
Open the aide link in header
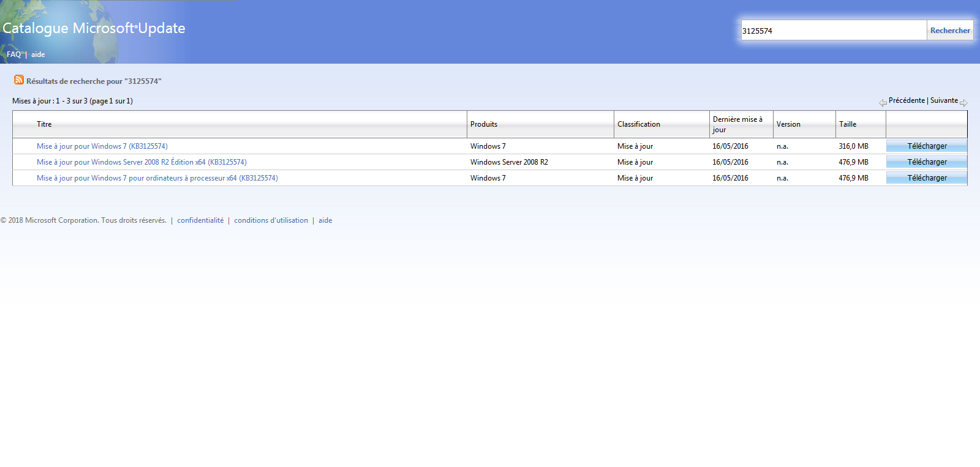click(x=38, y=54)
